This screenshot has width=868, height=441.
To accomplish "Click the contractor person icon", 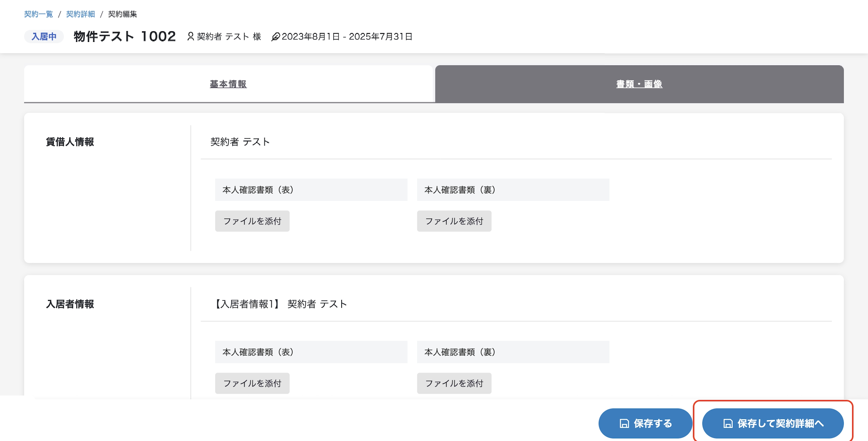I will click(190, 36).
